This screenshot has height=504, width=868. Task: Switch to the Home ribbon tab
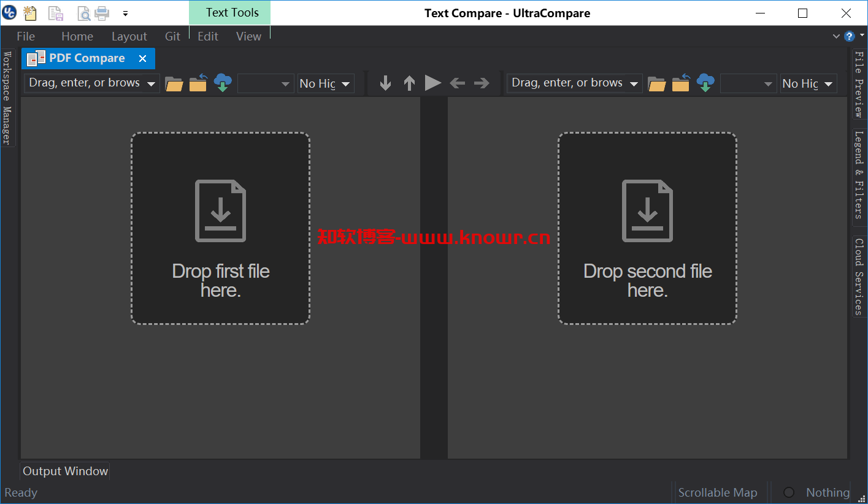[77, 36]
